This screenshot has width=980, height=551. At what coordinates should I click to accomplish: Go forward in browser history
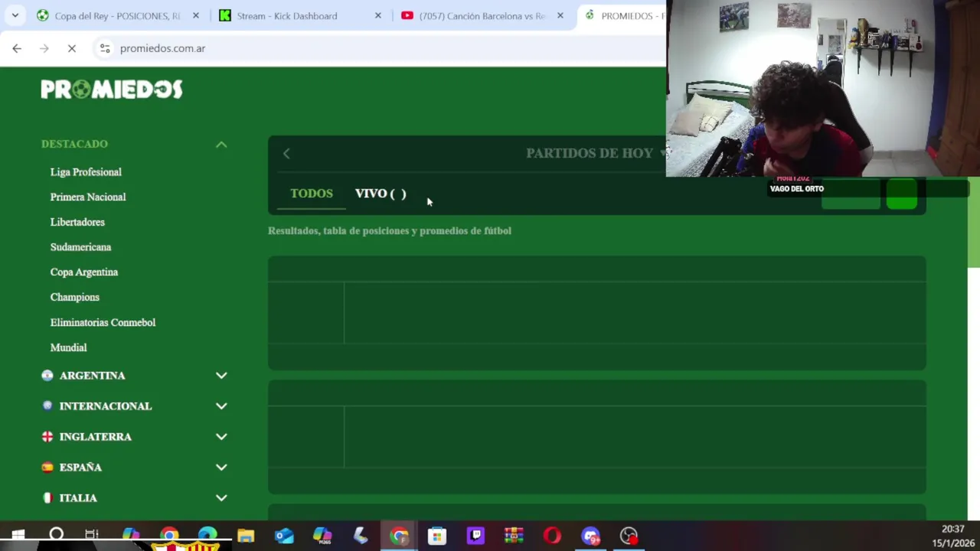[x=44, y=48]
